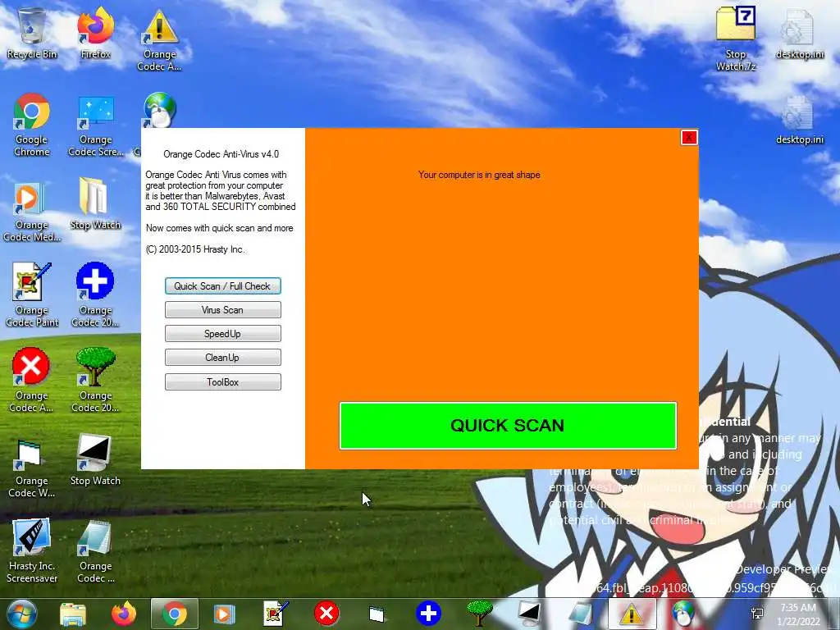Open Orange Codec W... desktop shortcut
The height and width of the screenshot is (630, 840).
point(32,468)
